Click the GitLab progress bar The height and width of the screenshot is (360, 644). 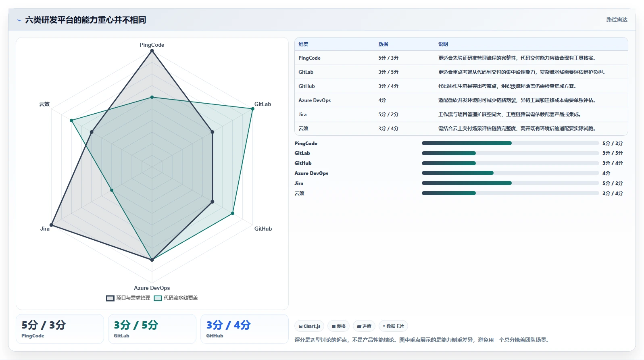[x=510, y=153]
